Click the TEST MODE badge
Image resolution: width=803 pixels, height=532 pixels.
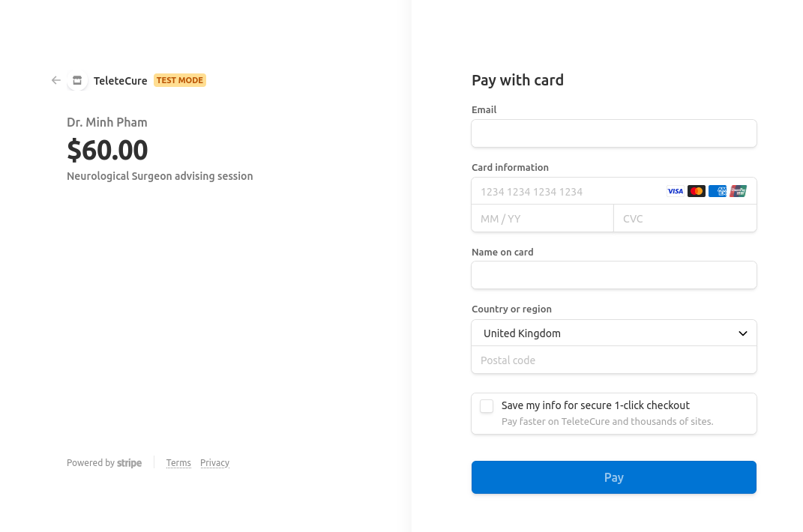click(x=180, y=80)
